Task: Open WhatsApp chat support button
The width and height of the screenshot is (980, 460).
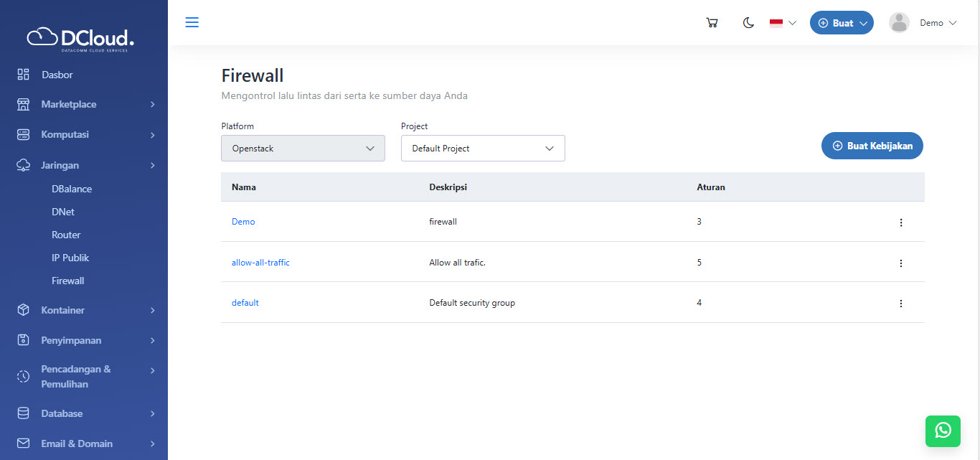Action: pyautogui.click(x=943, y=431)
